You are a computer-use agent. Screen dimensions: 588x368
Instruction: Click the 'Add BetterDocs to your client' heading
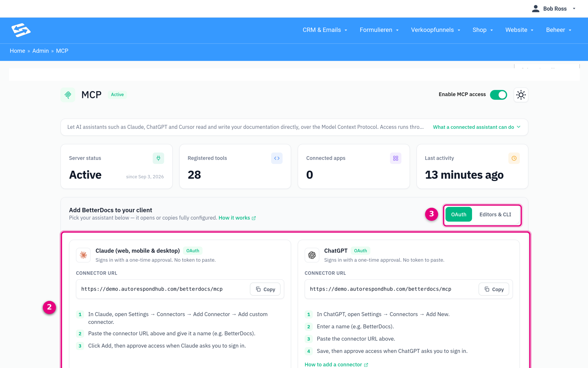(110, 210)
